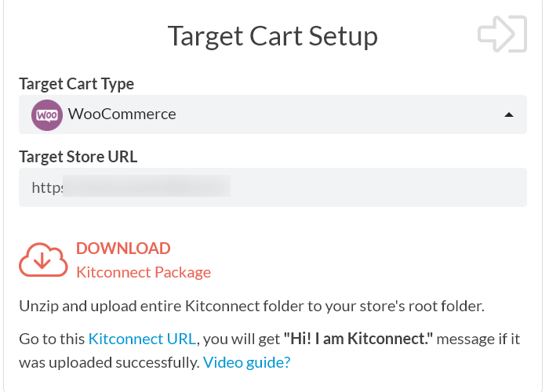Open the Video guide link

click(x=247, y=362)
